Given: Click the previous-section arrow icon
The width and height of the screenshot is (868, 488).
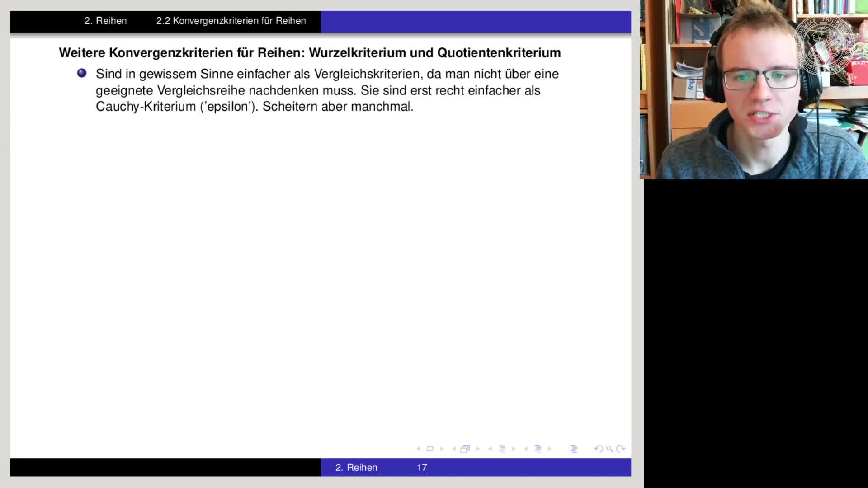Looking at the screenshot, I should 526,449.
